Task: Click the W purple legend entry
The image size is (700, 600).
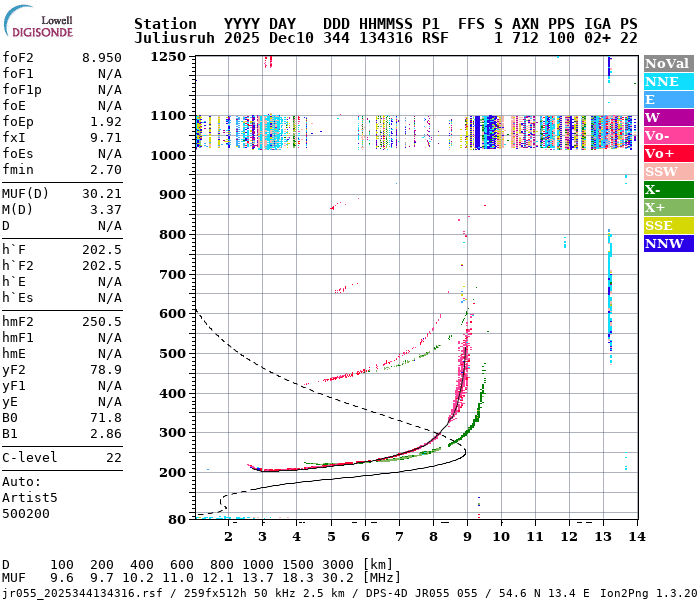Action: point(668,117)
